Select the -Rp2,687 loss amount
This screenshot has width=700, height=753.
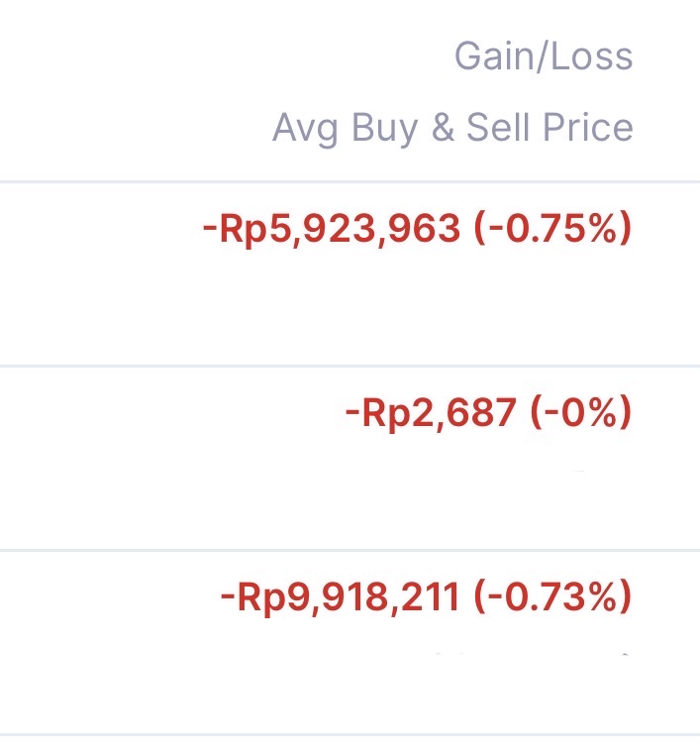point(431,412)
